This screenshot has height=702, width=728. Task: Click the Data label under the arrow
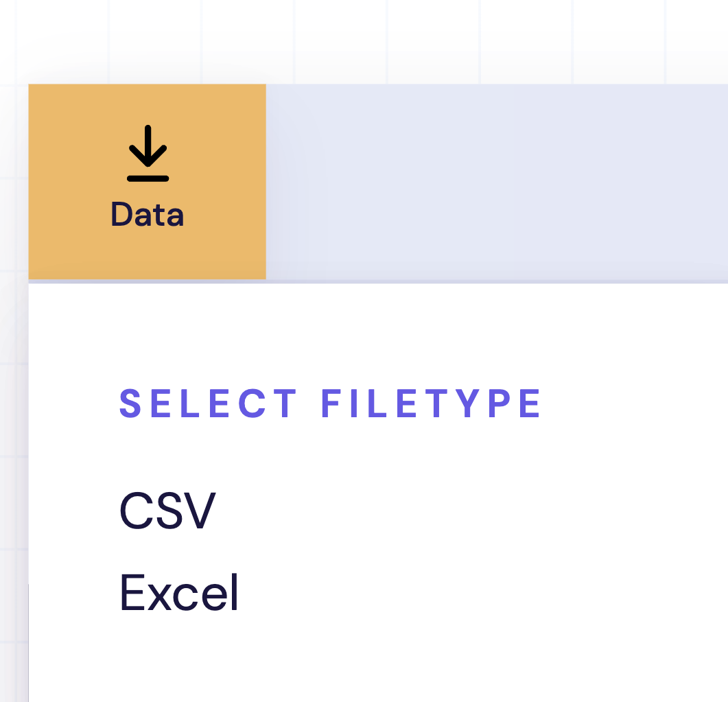[x=148, y=215]
